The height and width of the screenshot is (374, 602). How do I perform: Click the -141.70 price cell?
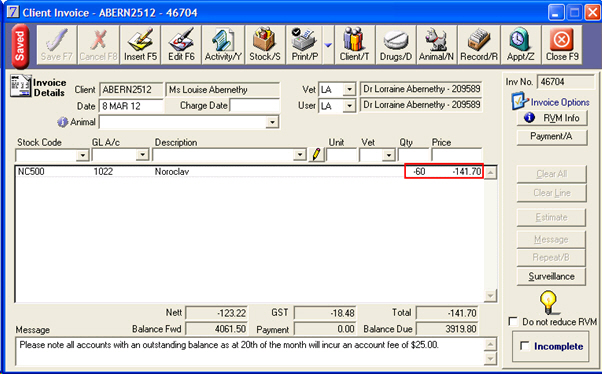[466, 171]
